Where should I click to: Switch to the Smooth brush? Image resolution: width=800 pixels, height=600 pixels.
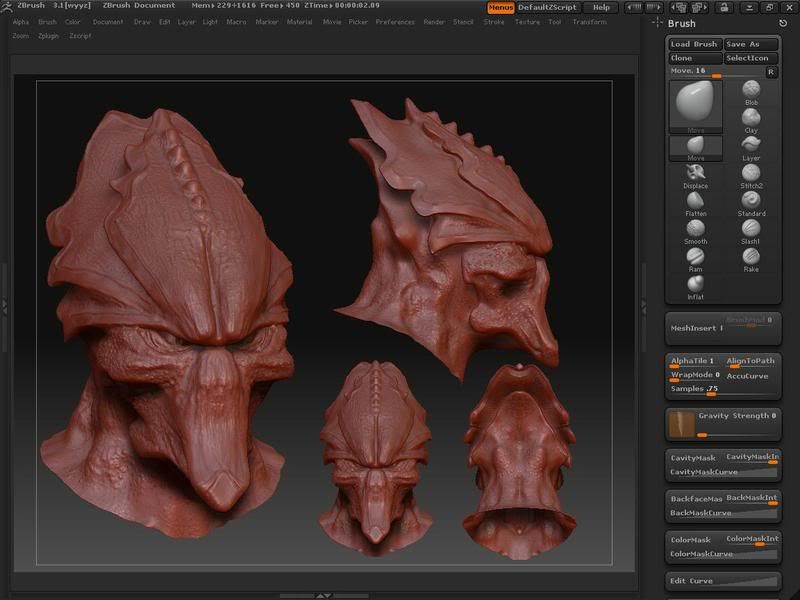click(695, 229)
